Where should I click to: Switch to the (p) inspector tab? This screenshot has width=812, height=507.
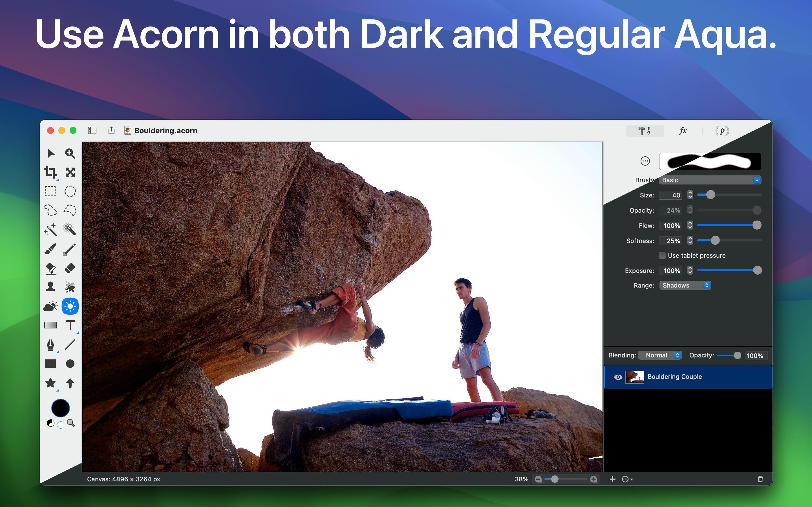(x=722, y=130)
